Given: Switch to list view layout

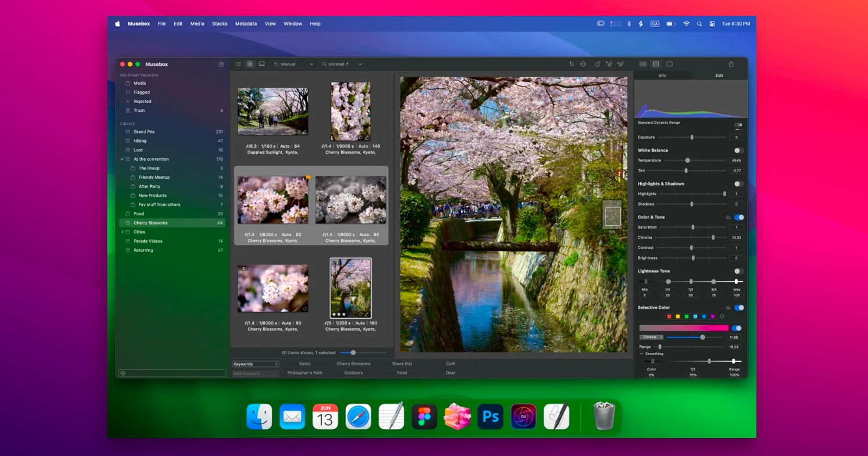Looking at the screenshot, I should (238, 64).
